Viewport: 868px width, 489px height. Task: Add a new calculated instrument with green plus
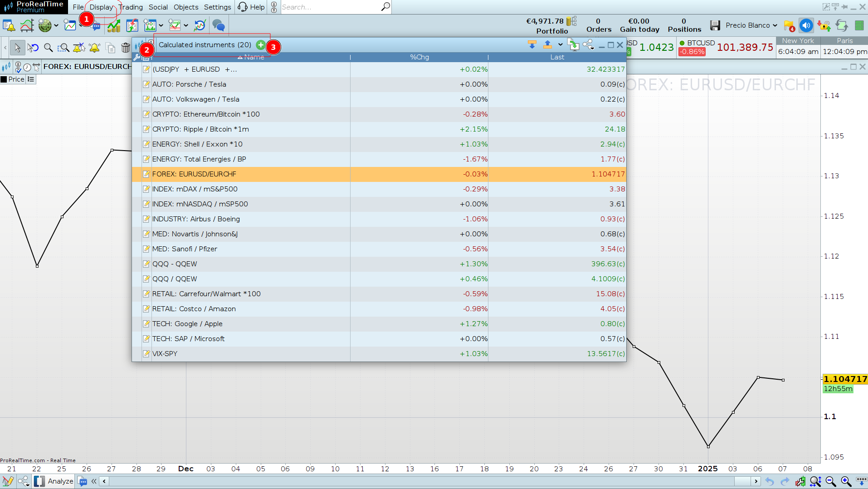pos(260,45)
